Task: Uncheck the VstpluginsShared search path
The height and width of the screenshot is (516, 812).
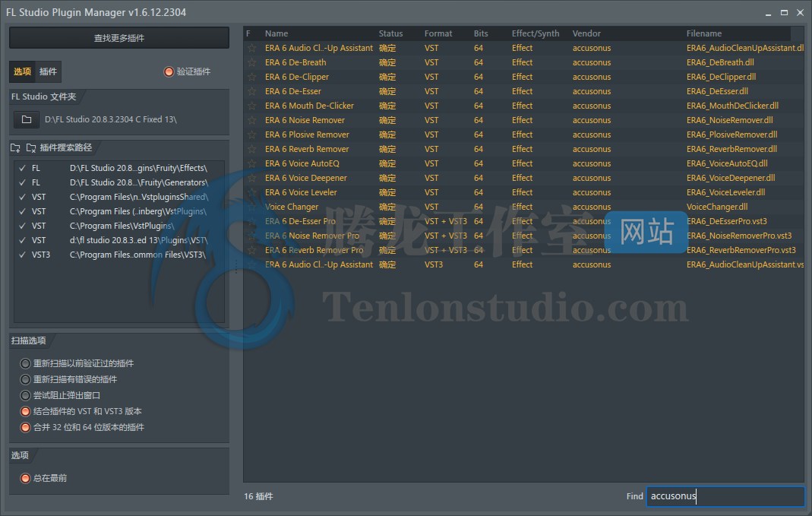Action: point(22,198)
